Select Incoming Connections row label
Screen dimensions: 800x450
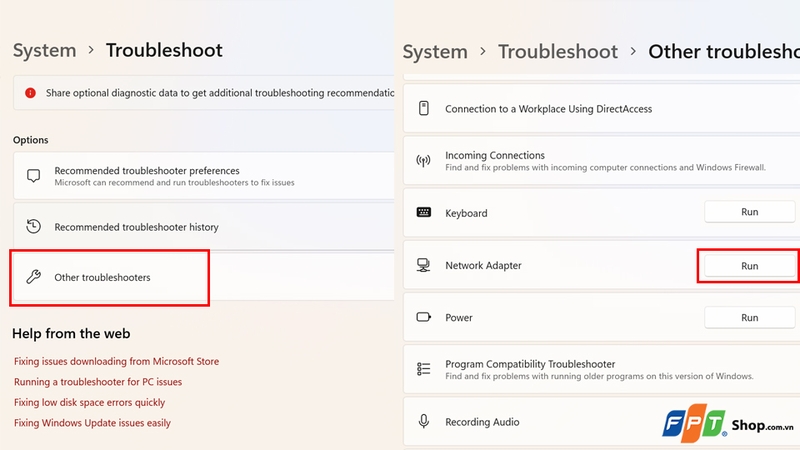click(x=495, y=155)
